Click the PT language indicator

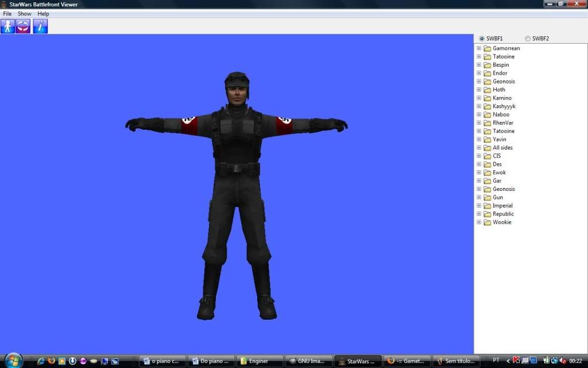pos(496,360)
